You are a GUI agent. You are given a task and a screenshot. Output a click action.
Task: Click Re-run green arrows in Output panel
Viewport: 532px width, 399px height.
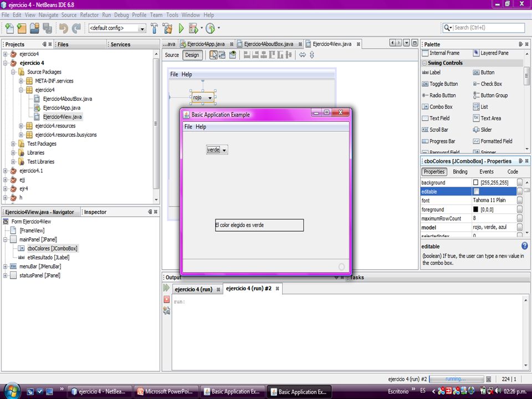tap(166, 288)
